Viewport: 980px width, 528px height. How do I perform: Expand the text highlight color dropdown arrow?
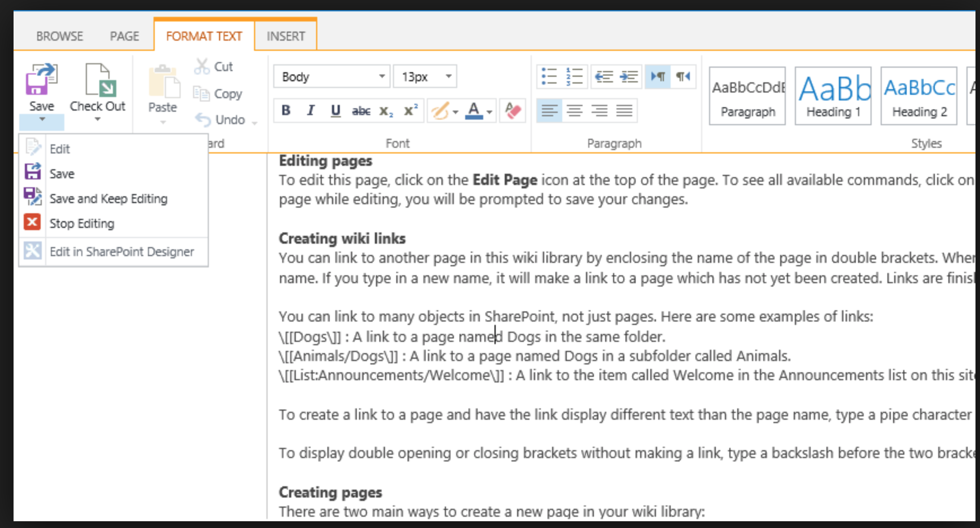[455, 112]
